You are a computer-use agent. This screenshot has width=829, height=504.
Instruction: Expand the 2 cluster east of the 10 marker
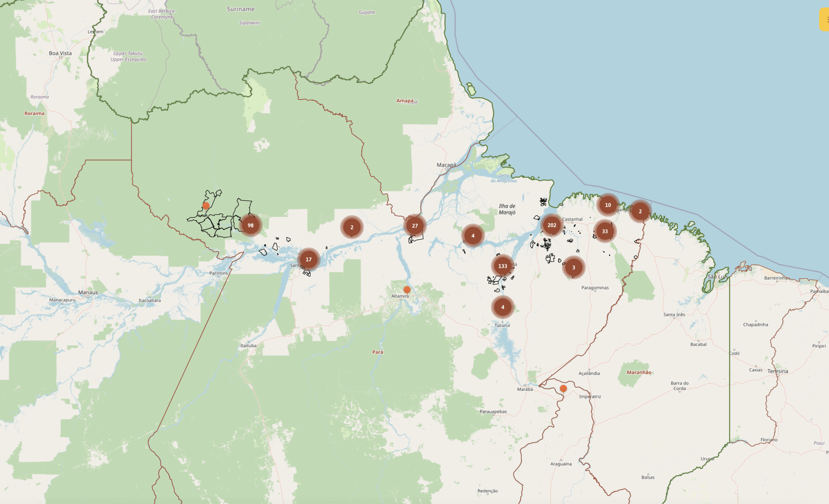(640, 211)
